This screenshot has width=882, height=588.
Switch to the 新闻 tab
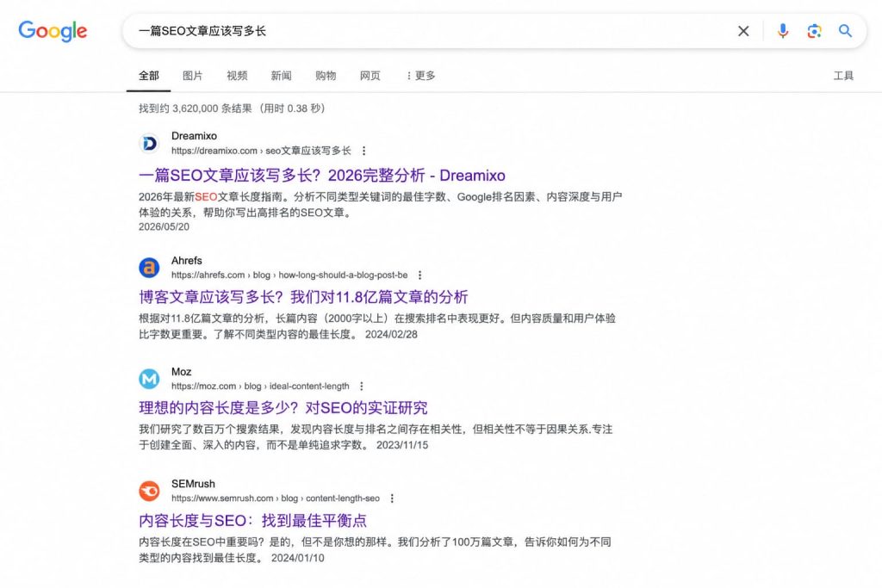282,75
